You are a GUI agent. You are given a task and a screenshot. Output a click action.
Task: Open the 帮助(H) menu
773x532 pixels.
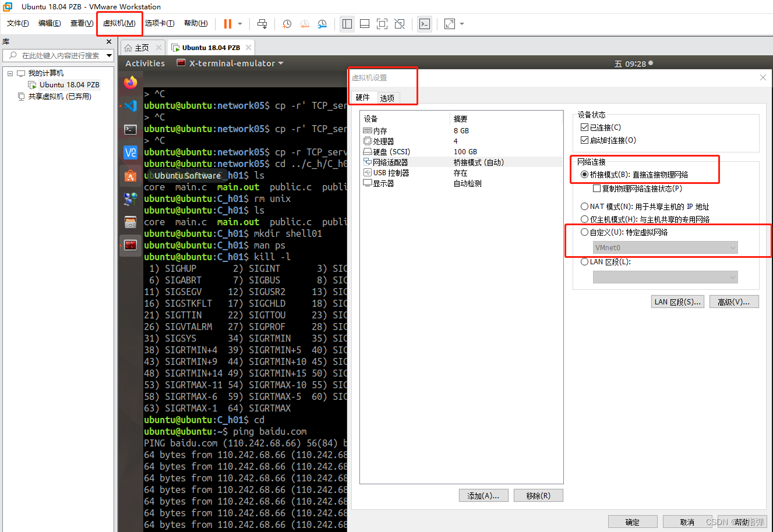tap(196, 23)
